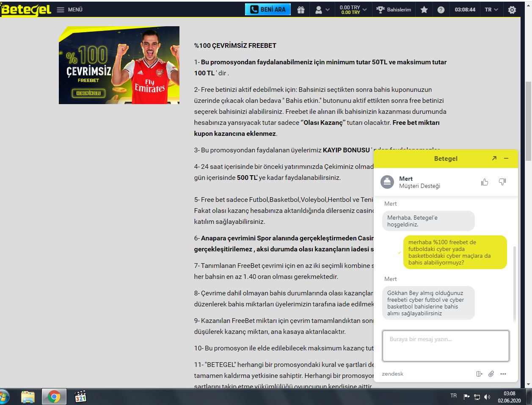532x405 pixels.
Task: Click the chat message input field
Action: coord(446,346)
